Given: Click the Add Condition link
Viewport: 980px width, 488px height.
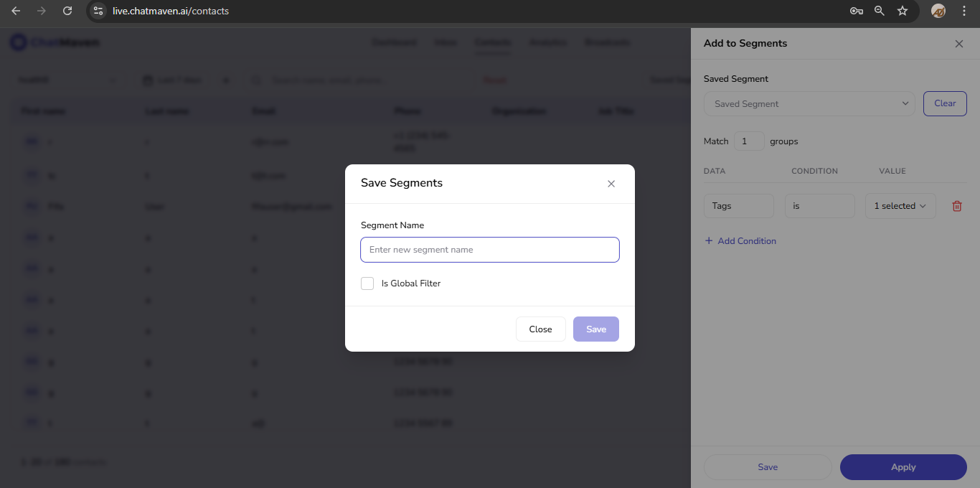Looking at the screenshot, I should tap(746, 240).
